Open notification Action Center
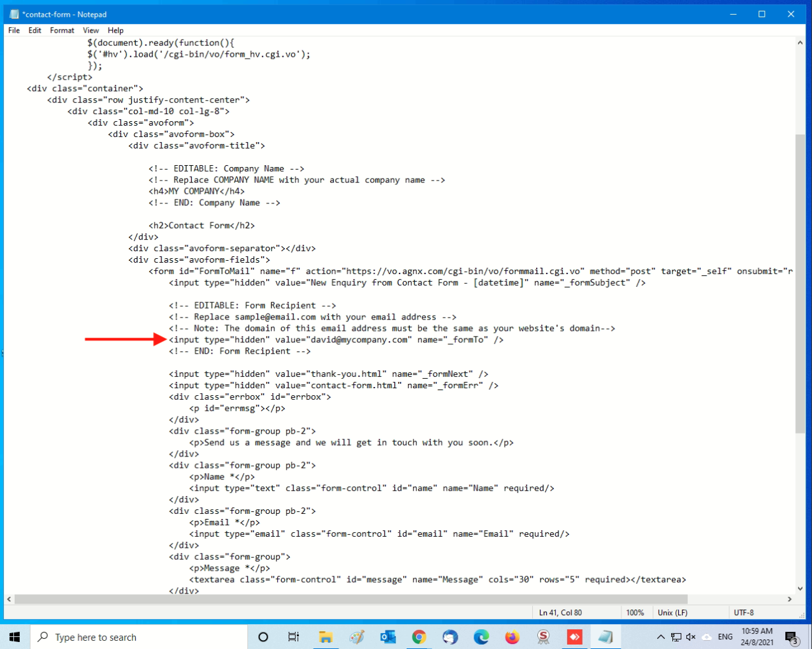The height and width of the screenshot is (649, 812). [791, 637]
